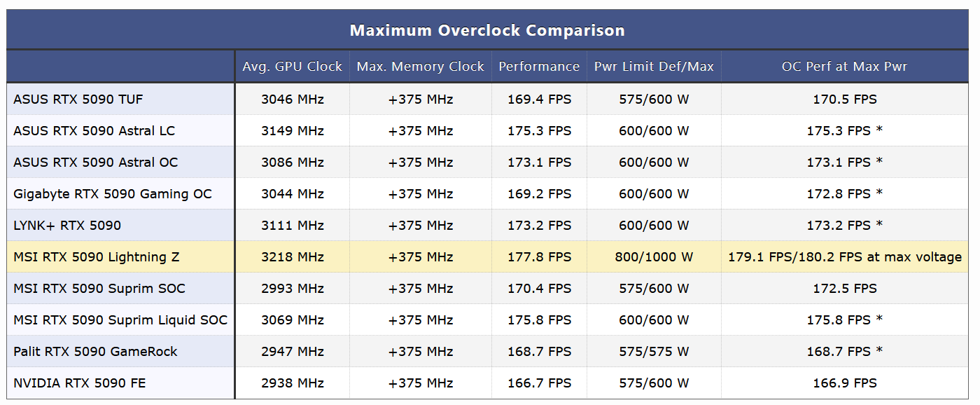Select the MSI RTX 5090 Suprim Liquid SOC name

click(x=120, y=320)
